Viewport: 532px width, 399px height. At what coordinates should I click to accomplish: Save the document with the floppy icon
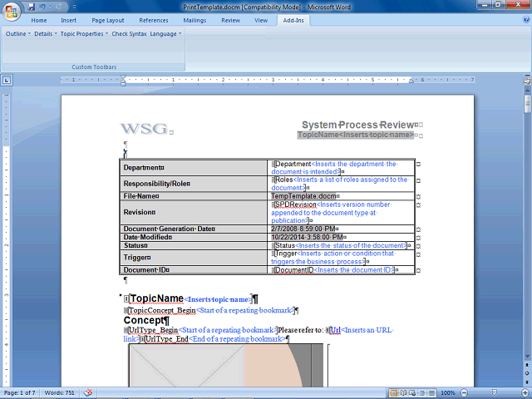point(32,7)
